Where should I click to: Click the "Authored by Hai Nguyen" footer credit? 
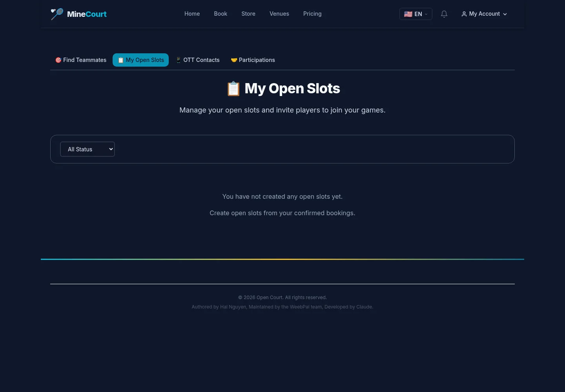click(x=282, y=307)
